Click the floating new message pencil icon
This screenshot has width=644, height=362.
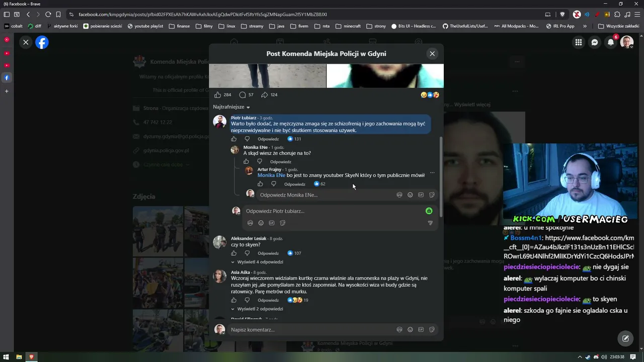(625, 338)
